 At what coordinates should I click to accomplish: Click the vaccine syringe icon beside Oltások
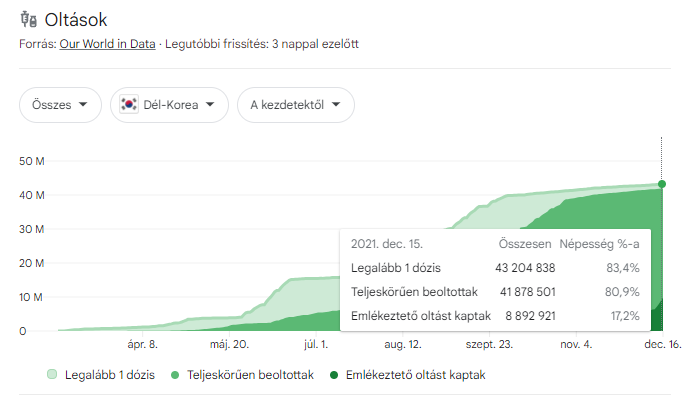click(29, 19)
